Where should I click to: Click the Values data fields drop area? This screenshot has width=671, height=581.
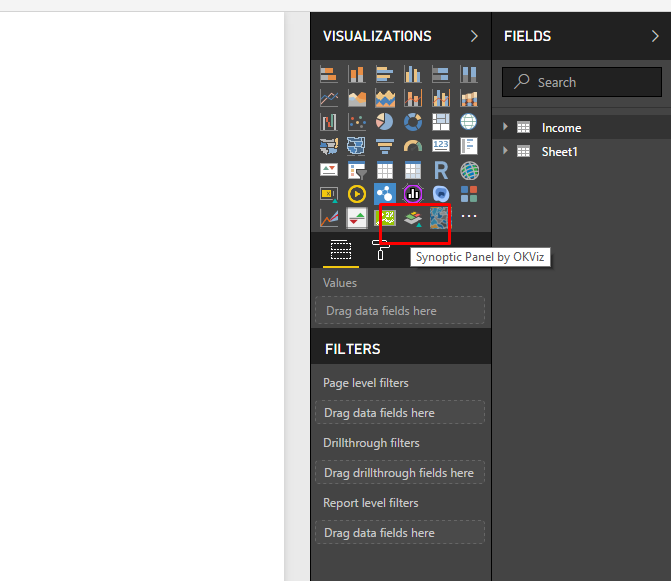pyautogui.click(x=400, y=311)
